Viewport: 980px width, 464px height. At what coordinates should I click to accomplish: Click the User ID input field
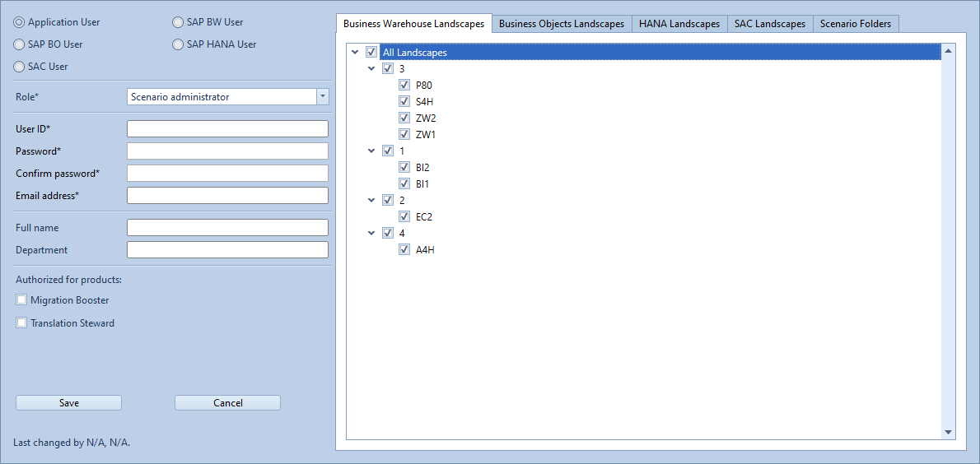click(227, 128)
